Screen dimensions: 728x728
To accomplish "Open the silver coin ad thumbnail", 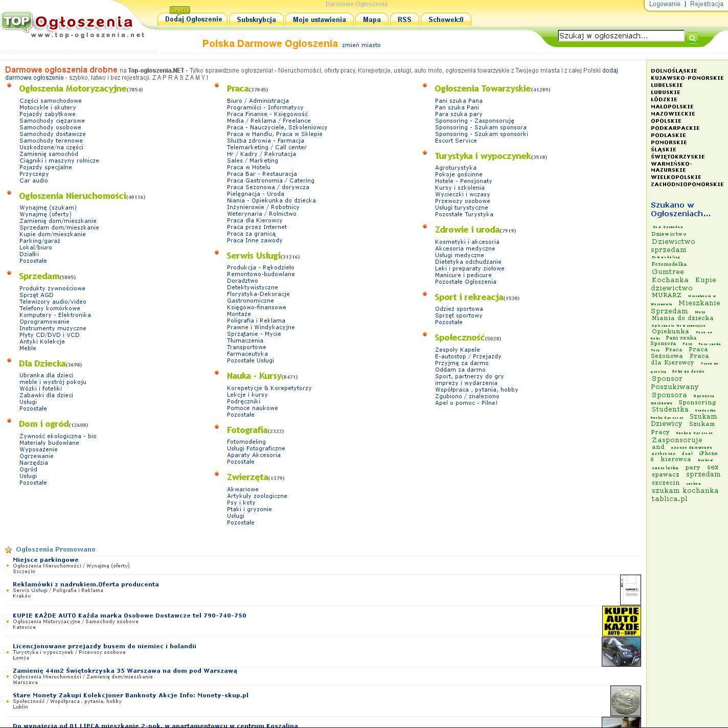I will point(625,701).
